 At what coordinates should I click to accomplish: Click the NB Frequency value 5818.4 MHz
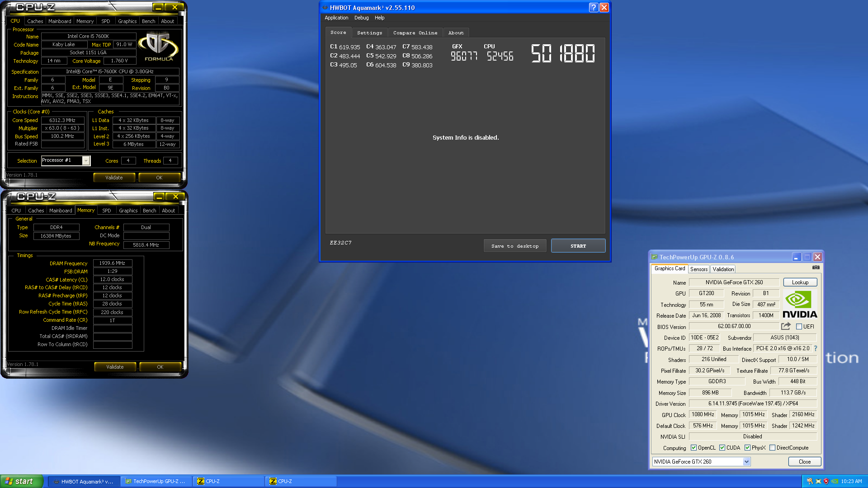pyautogui.click(x=146, y=245)
